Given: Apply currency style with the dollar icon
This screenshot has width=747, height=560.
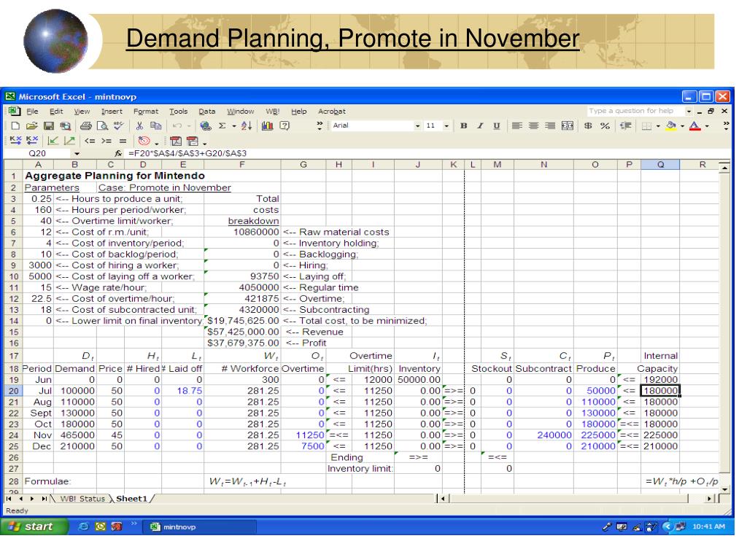Looking at the screenshot, I should pos(589,125).
